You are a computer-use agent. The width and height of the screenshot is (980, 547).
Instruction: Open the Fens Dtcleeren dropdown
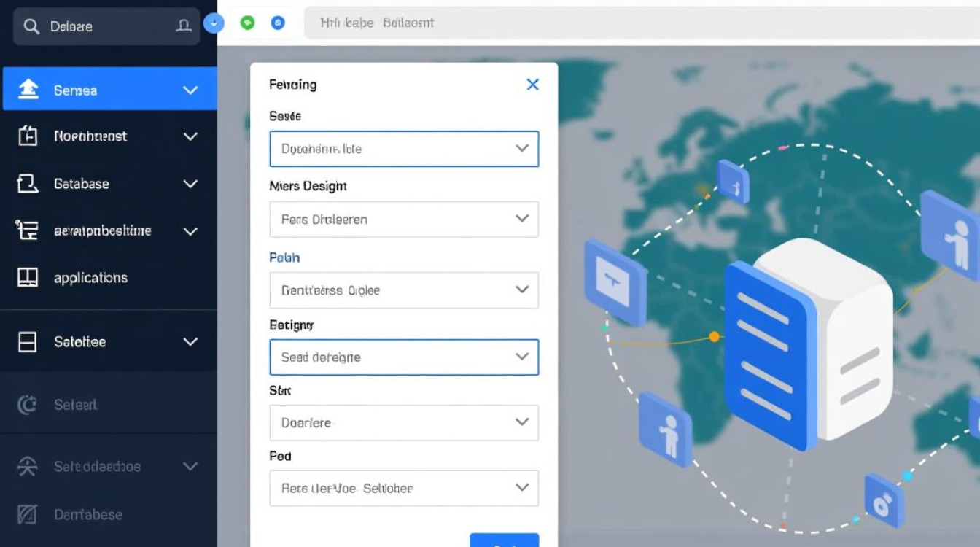404,220
